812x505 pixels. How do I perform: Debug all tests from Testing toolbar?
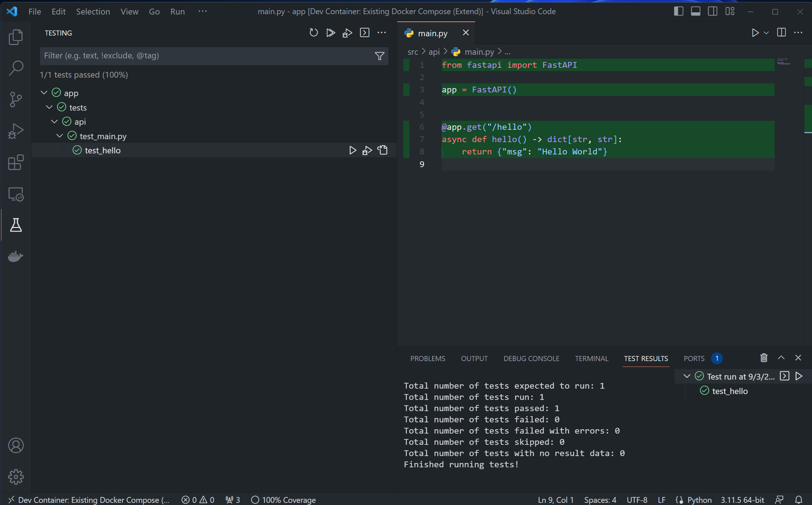coord(347,33)
